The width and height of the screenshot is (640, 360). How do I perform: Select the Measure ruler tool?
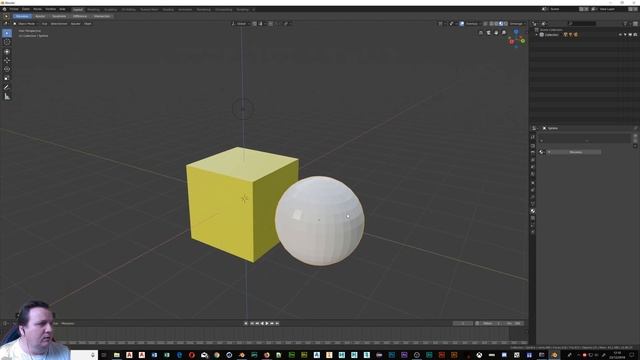pyautogui.click(x=7, y=97)
